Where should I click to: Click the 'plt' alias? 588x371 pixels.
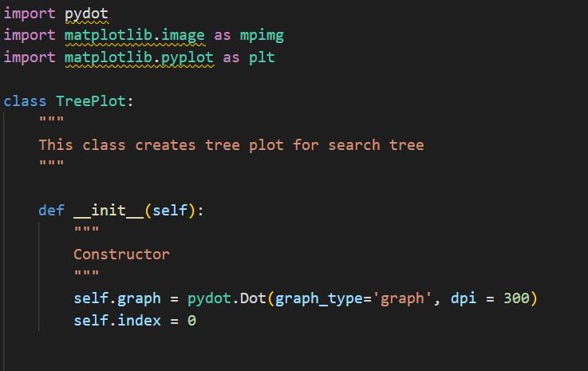pos(262,57)
